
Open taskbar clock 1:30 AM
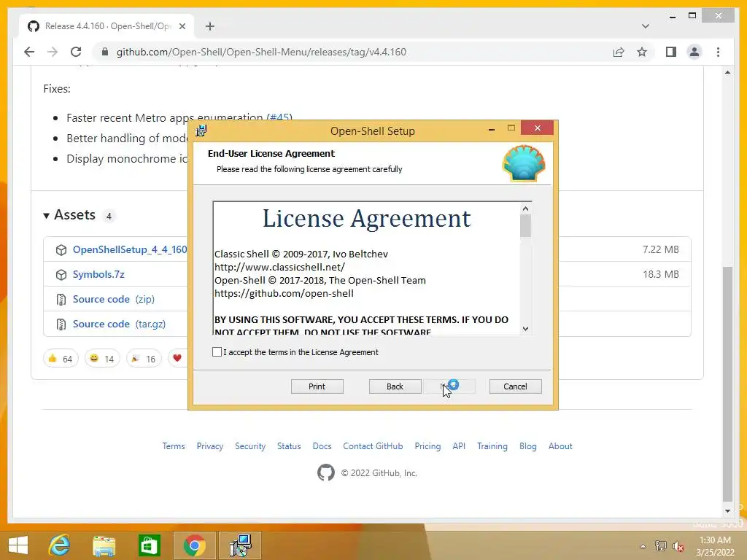coord(715,546)
